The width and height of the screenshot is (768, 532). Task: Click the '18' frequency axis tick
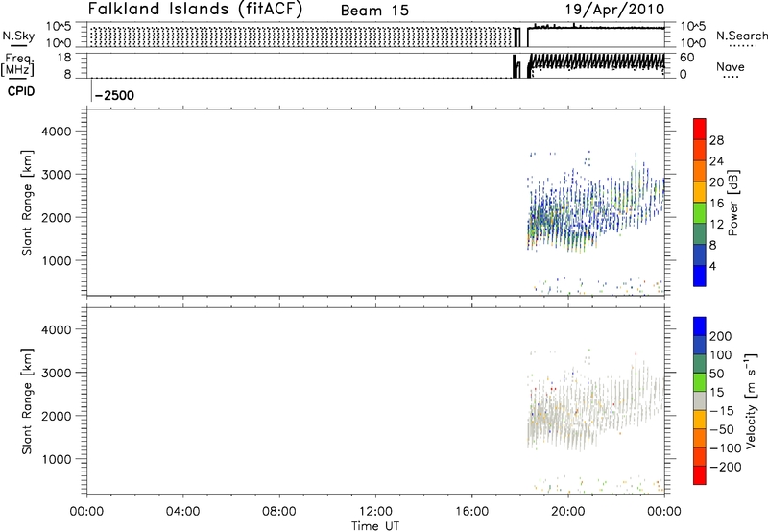(64, 58)
